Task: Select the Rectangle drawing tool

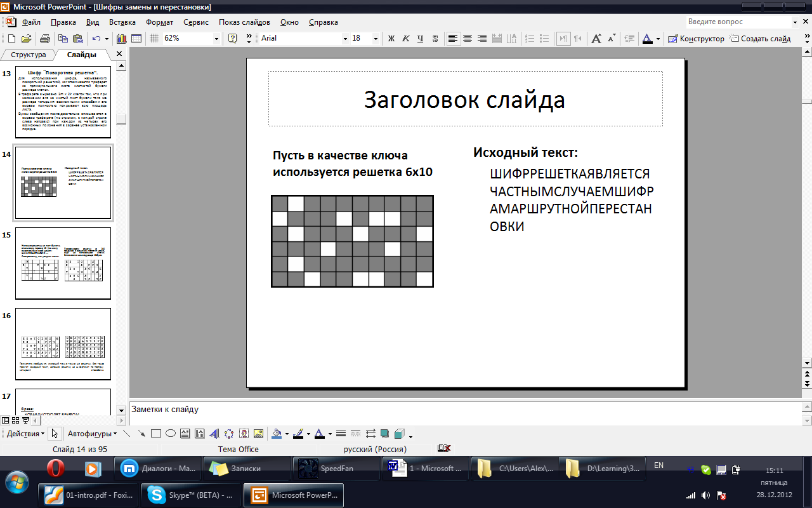Action: (156, 434)
